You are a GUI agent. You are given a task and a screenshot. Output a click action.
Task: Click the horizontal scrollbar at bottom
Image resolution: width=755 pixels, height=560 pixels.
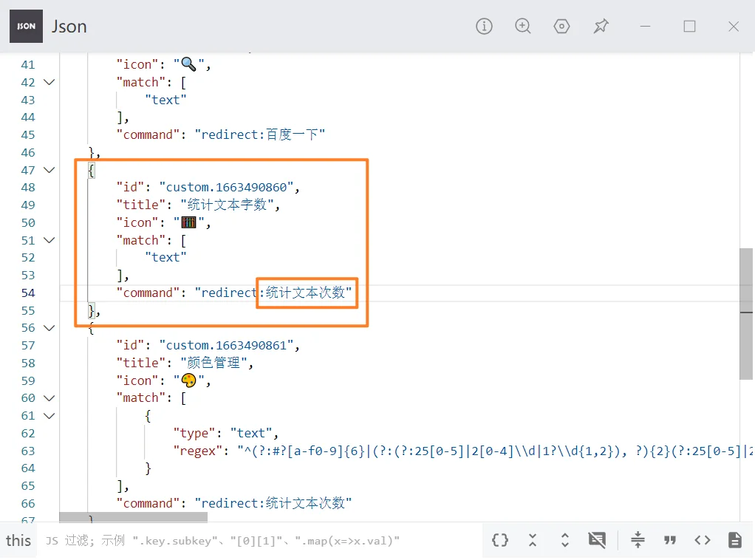133,517
